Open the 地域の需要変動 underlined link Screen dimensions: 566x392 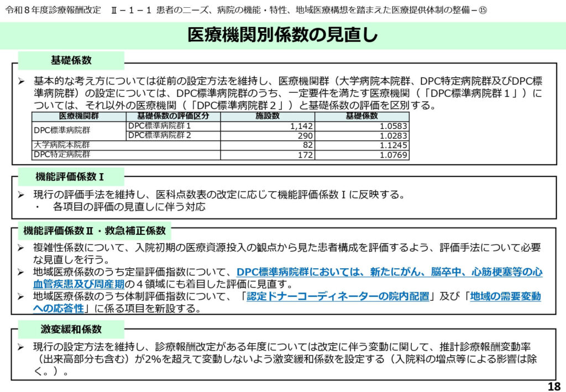pos(505,296)
